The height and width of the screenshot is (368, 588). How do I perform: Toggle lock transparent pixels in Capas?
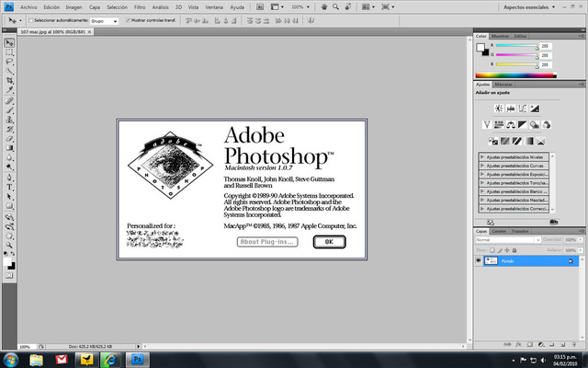coord(492,250)
